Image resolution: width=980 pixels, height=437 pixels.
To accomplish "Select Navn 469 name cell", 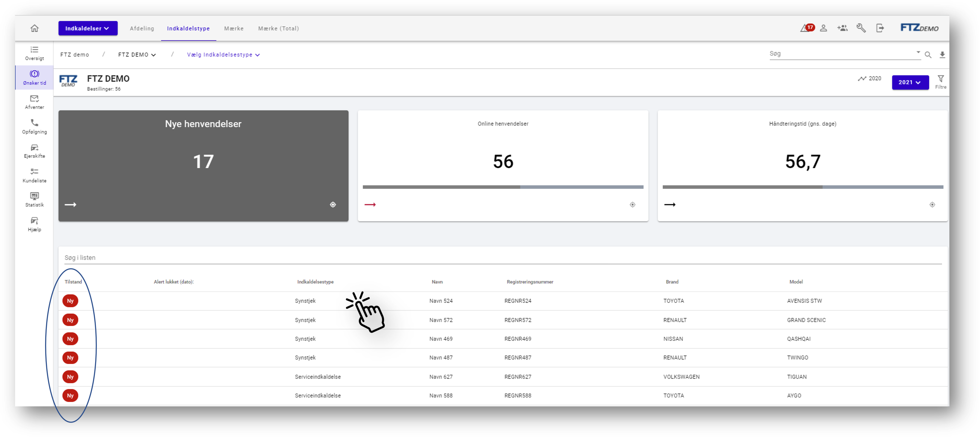I will [x=441, y=339].
